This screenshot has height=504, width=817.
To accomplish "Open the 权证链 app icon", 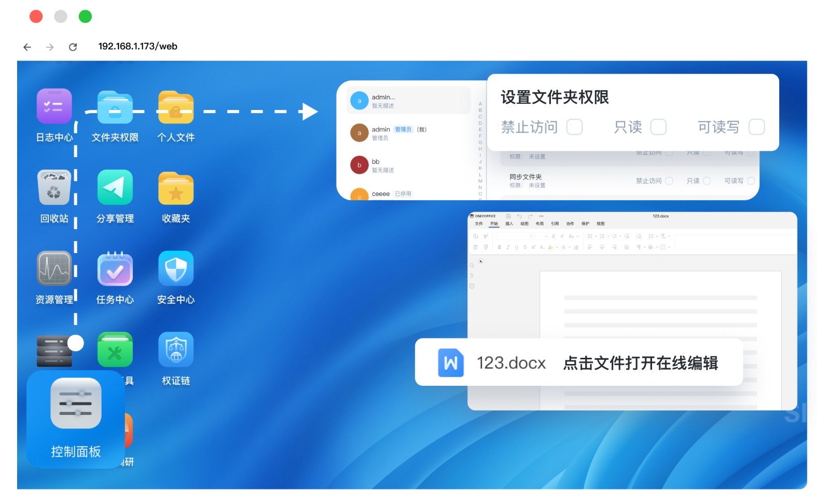I will [176, 349].
